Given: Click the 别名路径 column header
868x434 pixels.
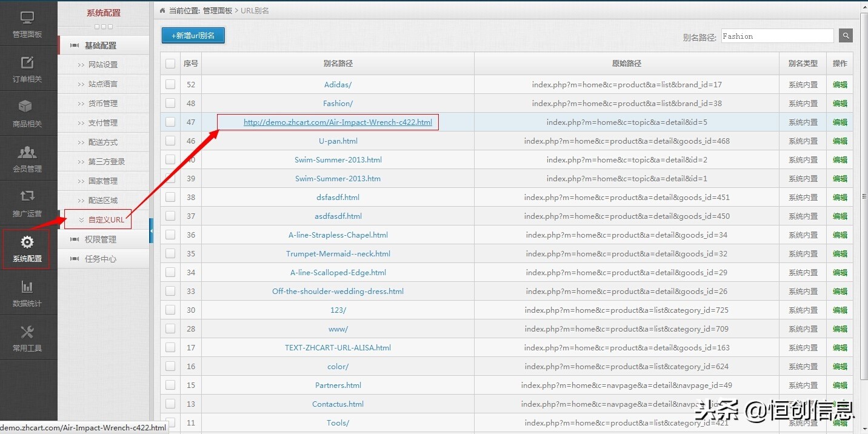Looking at the screenshot, I should pos(338,64).
